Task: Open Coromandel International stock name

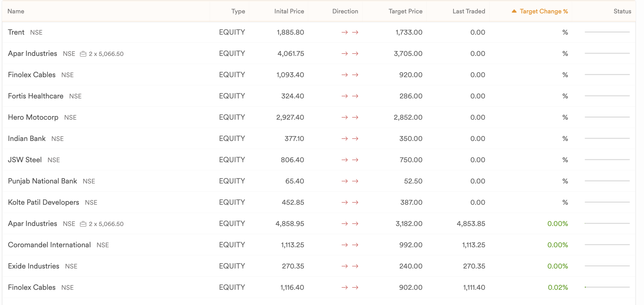Action: (x=49, y=245)
